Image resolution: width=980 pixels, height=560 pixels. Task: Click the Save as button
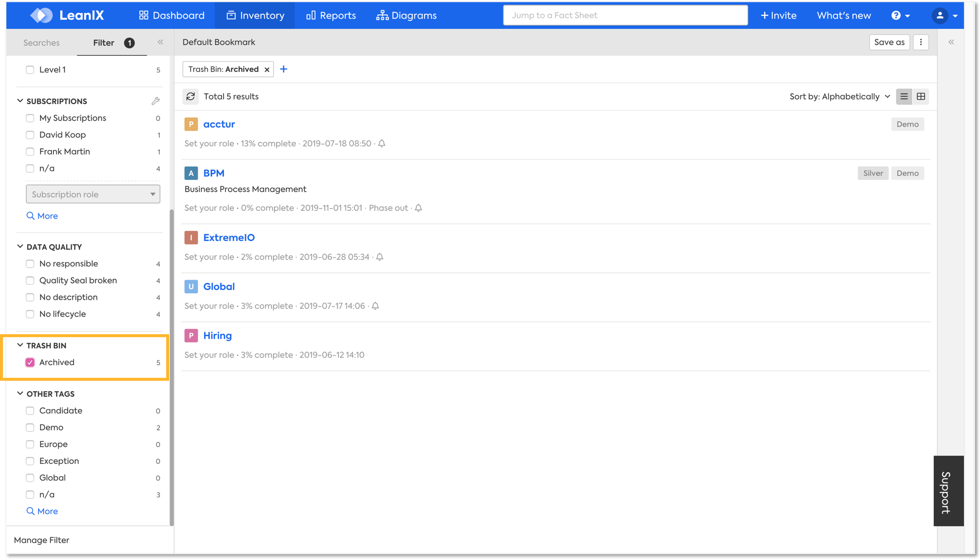[889, 42]
